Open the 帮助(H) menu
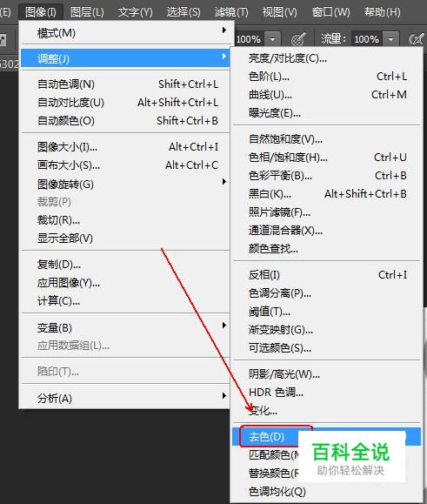The height and width of the screenshot is (504, 427). tap(382, 12)
